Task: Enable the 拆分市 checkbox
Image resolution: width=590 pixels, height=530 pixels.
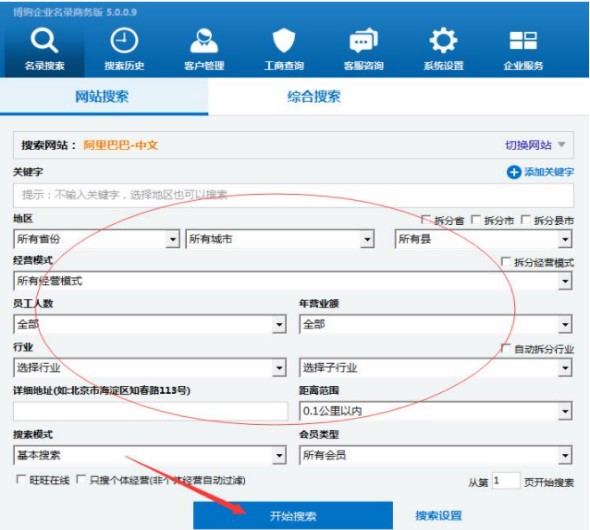Action: 476,219
